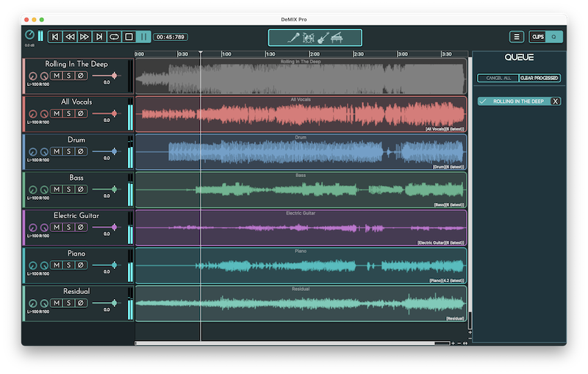588x374 pixels.
Task: Invert phase on the Residual track
Action: point(81,303)
